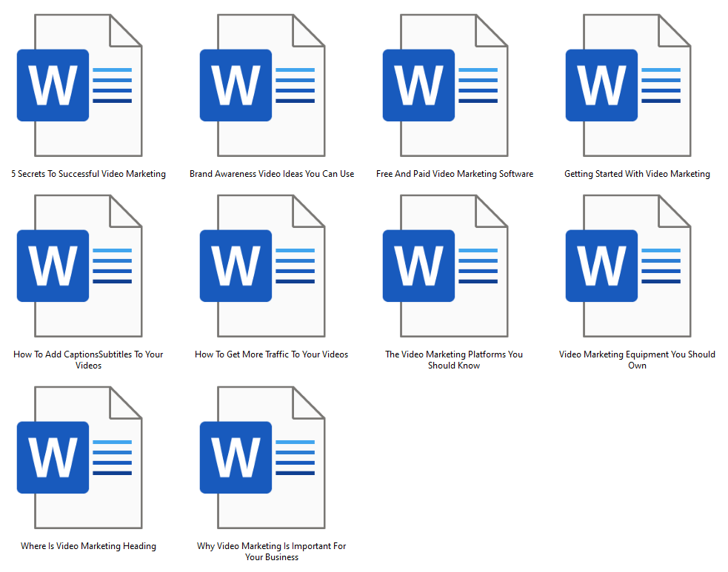Click the 'Why Video Marketing Is Important' Word icon
The width and height of the screenshot is (728, 572).
point(262,457)
